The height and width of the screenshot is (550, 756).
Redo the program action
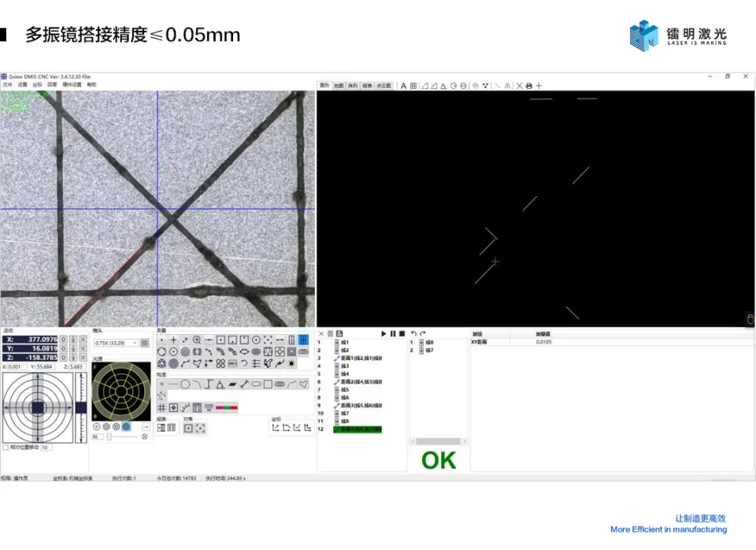pyautogui.click(x=423, y=333)
